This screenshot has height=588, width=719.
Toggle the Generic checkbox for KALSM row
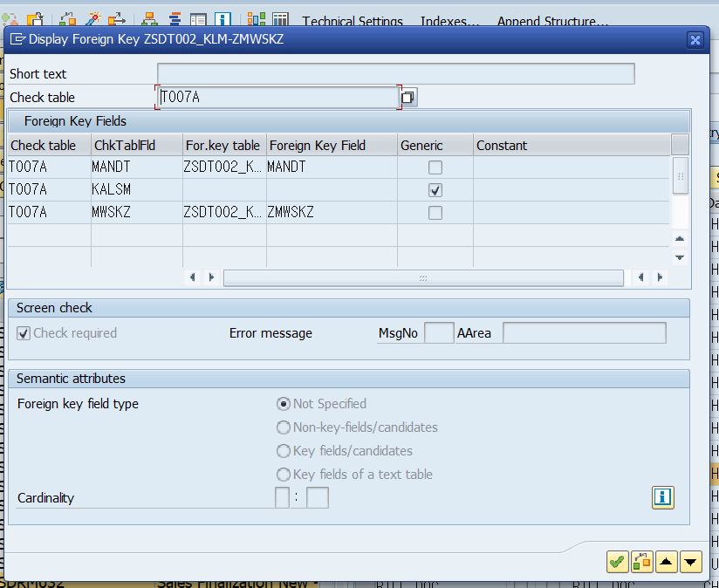pyautogui.click(x=435, y=189)
